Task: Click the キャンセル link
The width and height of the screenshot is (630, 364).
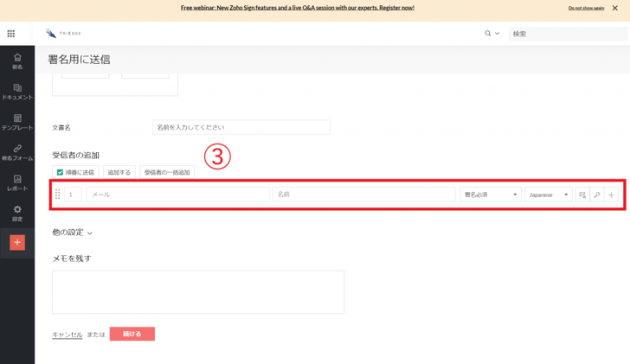Action: (x=67, y=335)
